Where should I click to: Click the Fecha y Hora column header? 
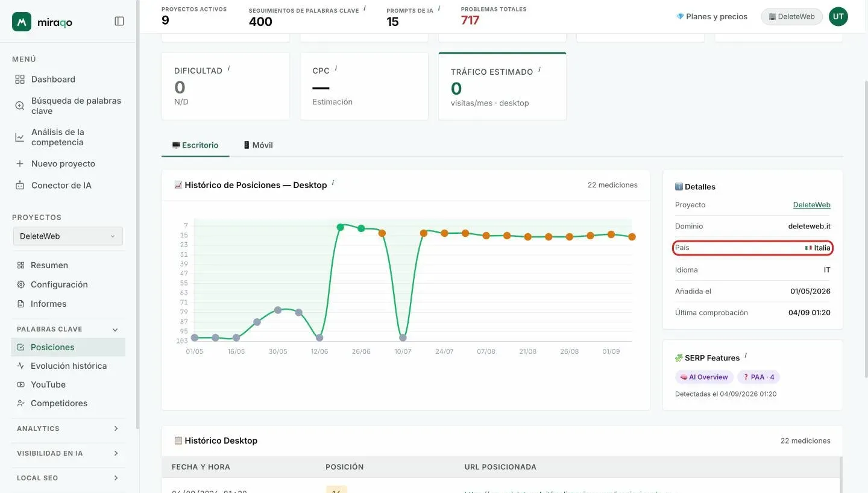click(x=201, y=467)
